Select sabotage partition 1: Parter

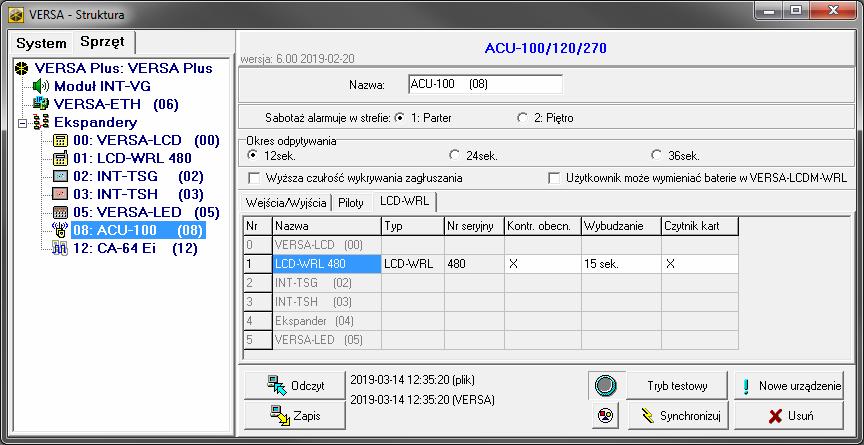(x=400, y=118)
